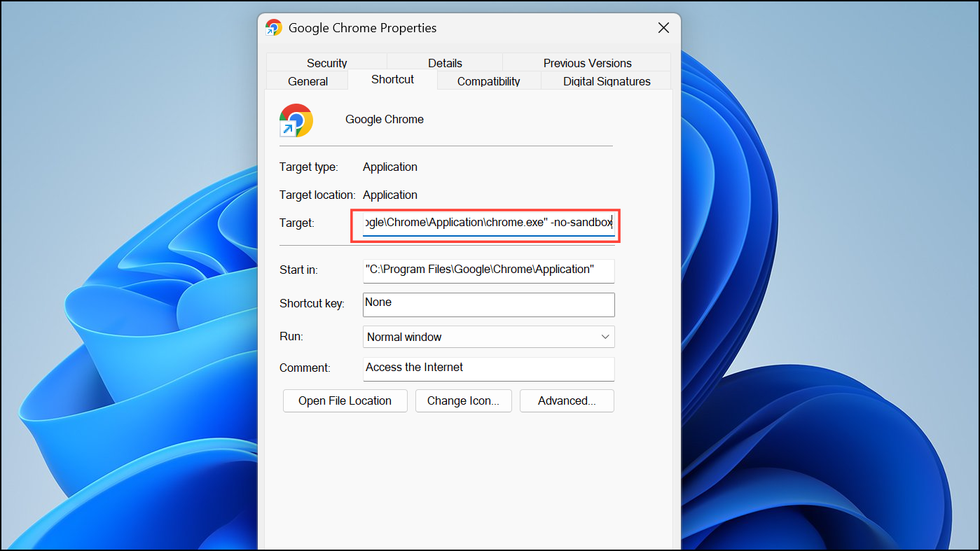The height and width of the screenshot is (551, 980).
Task: Click the Start in path field
Action: [x=488, y=270]
